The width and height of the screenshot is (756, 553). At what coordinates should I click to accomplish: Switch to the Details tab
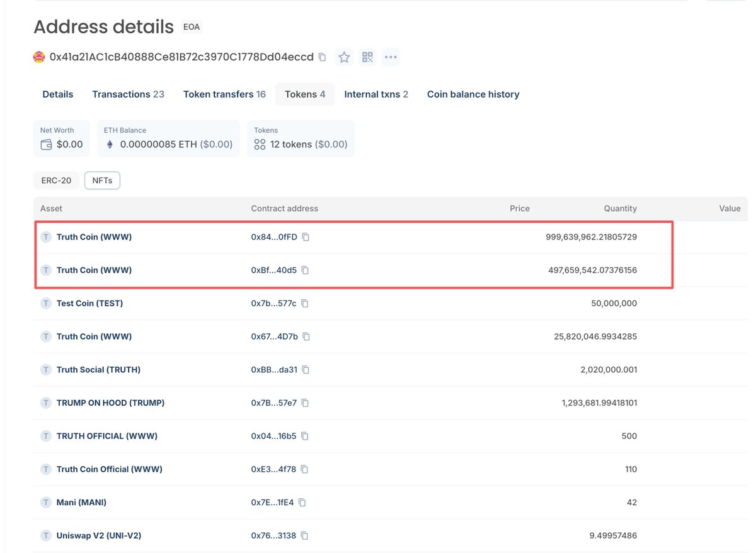tap(58, 94)
